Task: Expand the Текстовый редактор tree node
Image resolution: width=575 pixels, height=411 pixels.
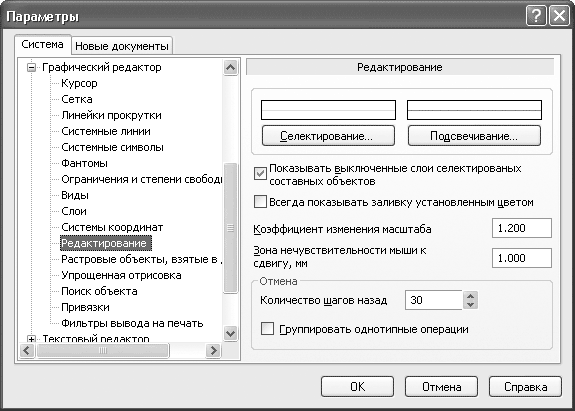Action: point(32,339)
